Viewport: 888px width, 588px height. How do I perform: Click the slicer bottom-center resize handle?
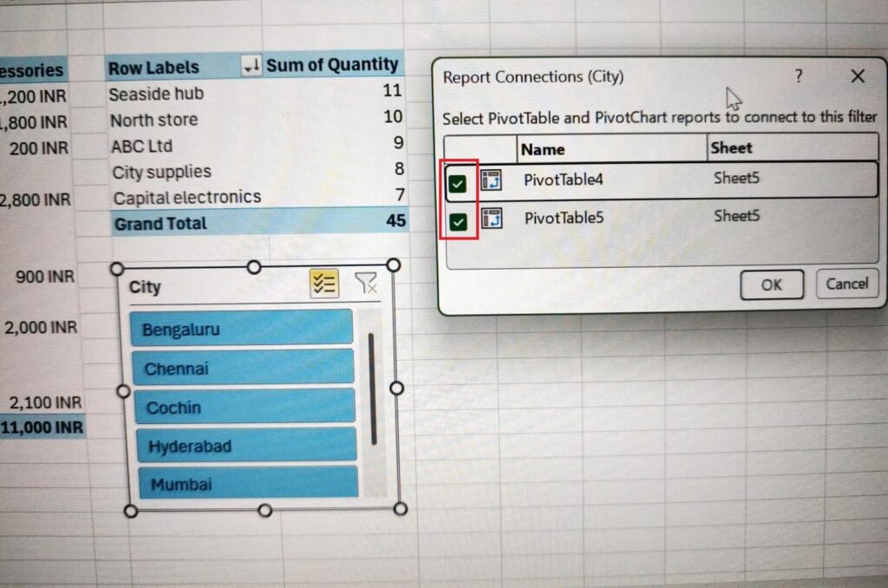tap(264, 511)
